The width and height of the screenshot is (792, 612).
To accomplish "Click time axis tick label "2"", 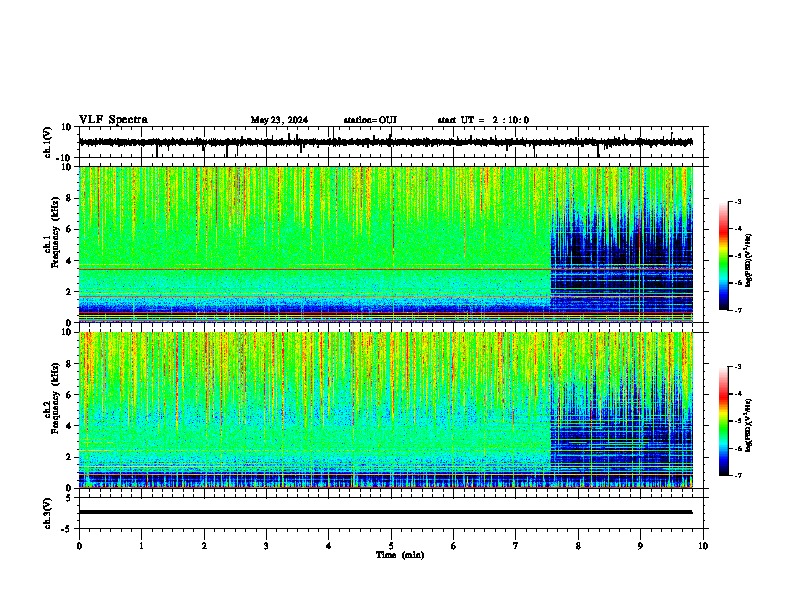I will tap(204, 546).
